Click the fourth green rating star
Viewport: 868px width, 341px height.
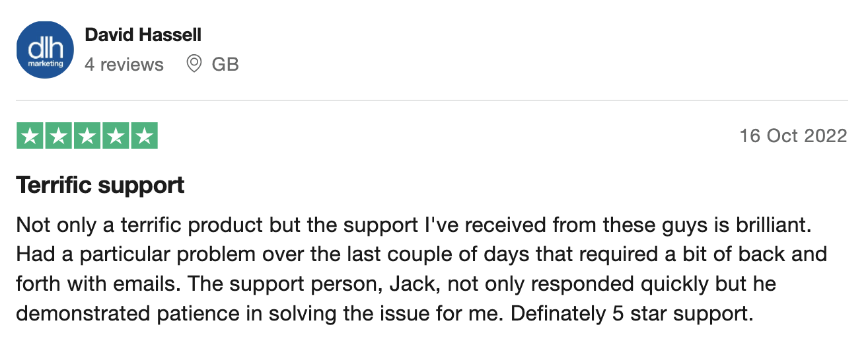click(x=116, y=136)
